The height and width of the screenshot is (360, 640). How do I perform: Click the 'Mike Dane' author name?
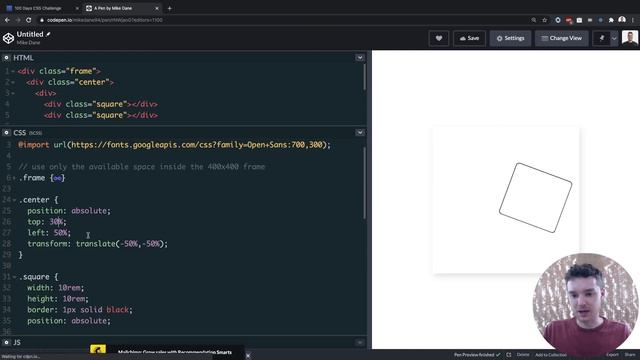click(x=28, y=42)
